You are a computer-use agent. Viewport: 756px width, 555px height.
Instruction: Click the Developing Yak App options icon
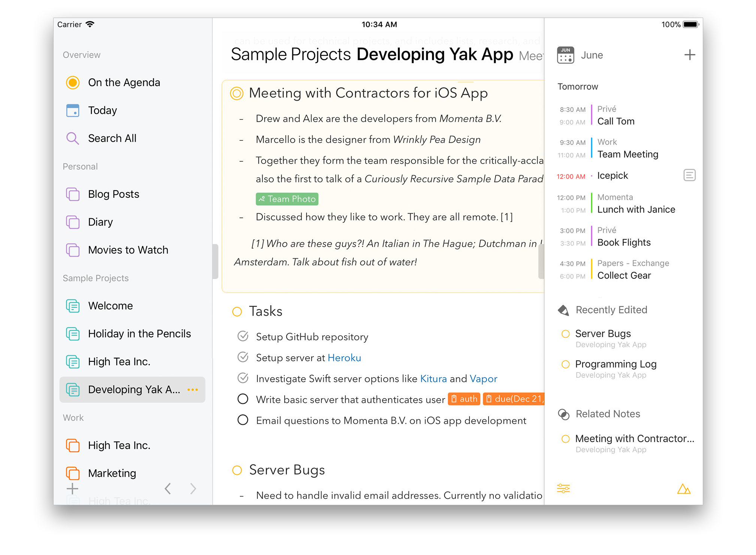194,388
